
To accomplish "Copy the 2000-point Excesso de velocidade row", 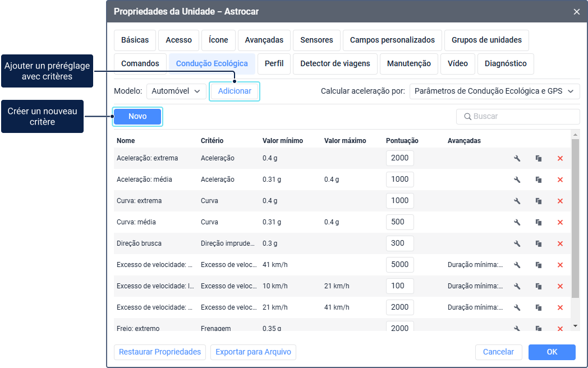I will [539, 308].
